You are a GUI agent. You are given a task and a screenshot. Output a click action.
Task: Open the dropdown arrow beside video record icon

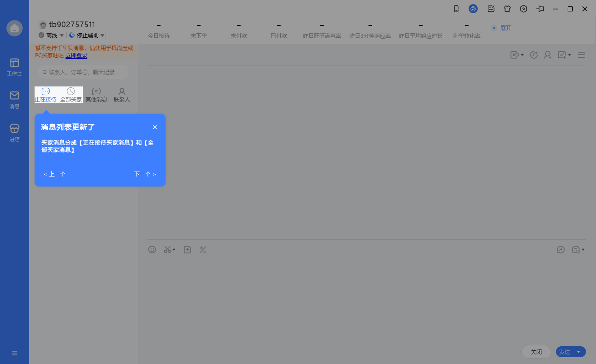(522, 55)
